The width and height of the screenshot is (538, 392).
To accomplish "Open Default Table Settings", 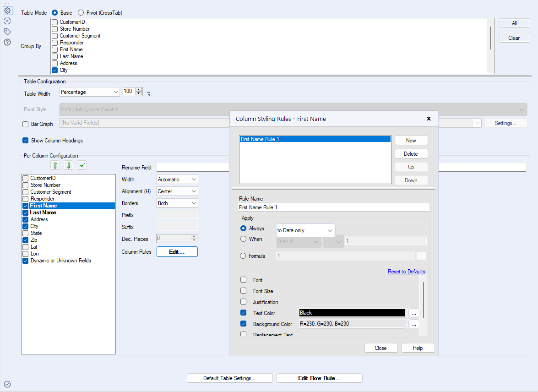I will (x=229, y=378).
